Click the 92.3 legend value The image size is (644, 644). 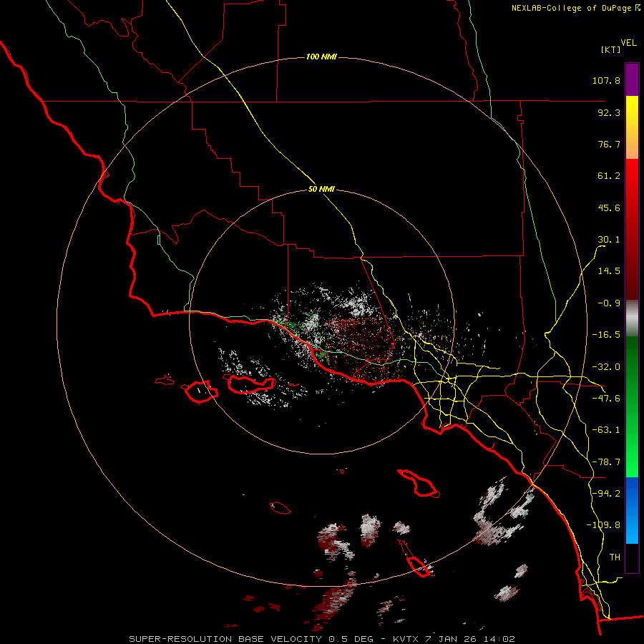pos(609,112)
